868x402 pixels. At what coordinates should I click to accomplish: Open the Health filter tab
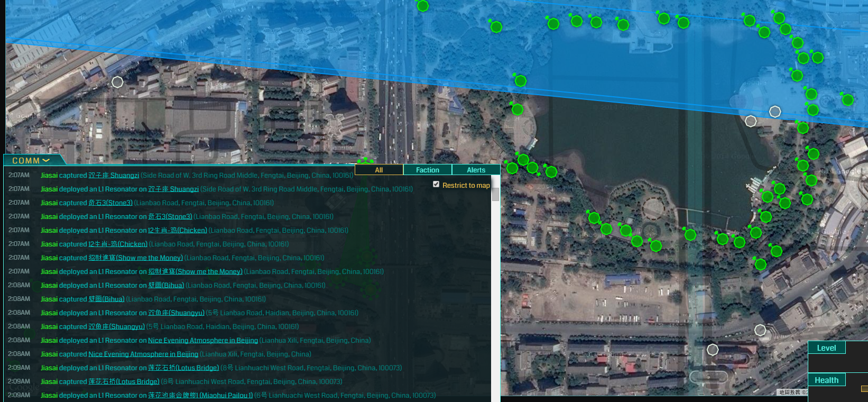[826, 380]
